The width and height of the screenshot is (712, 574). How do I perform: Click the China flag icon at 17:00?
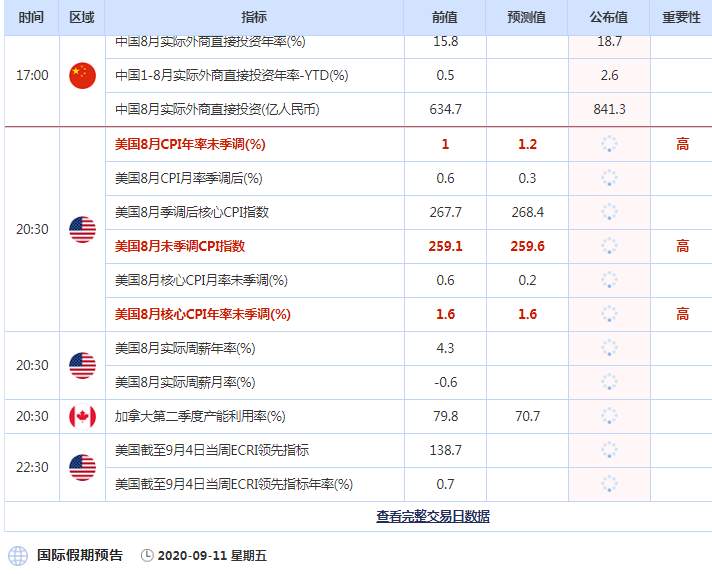click(x=82, y=75)
